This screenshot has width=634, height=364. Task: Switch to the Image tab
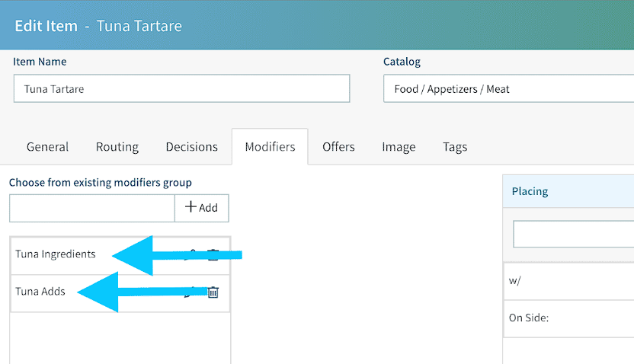[x=399, y=147]
